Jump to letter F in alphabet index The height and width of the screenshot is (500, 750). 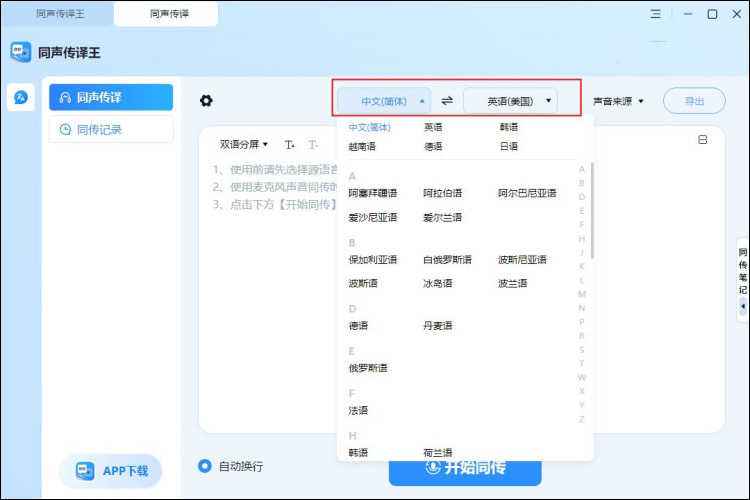tap(582, 225)
